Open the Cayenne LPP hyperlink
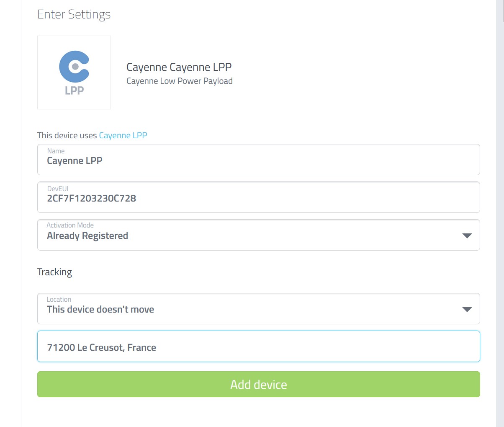 point(123,135)
